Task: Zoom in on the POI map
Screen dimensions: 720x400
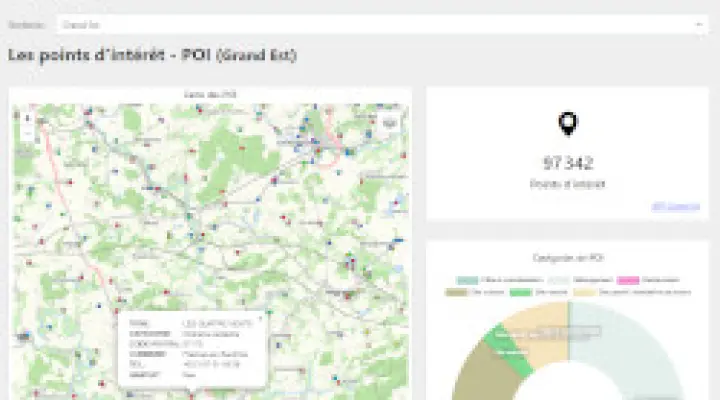Action: tap(26, 116)
